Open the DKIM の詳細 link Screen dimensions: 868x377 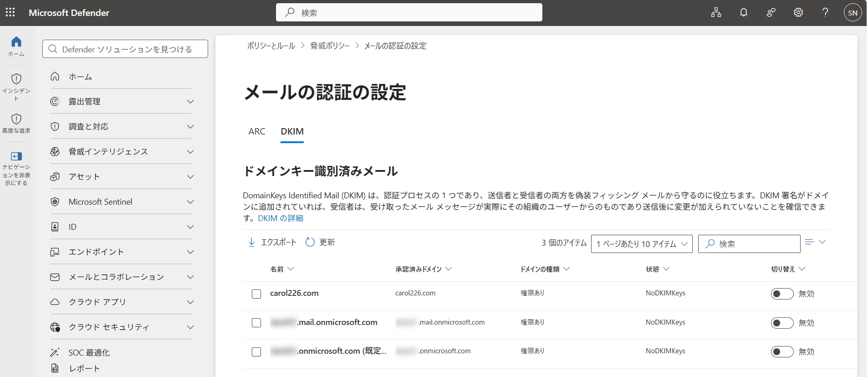(x=281, y=218)
